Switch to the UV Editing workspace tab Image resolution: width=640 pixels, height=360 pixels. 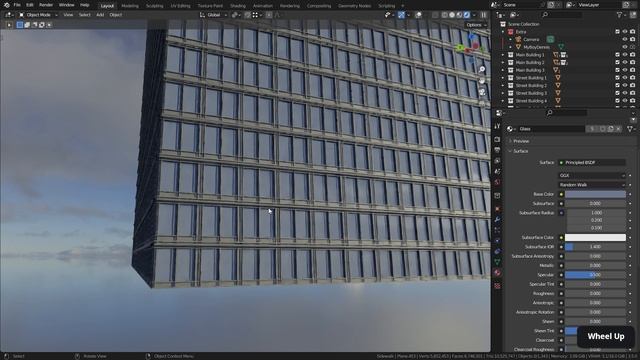180,6
